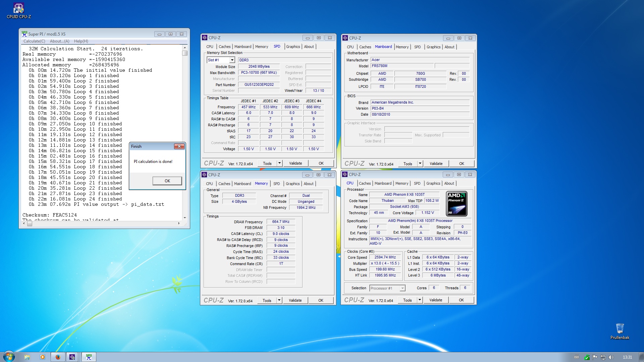Viewport: 644px width, 362px height.
Task: Click the Loop 24 finished line
Action: coord(75,199)
